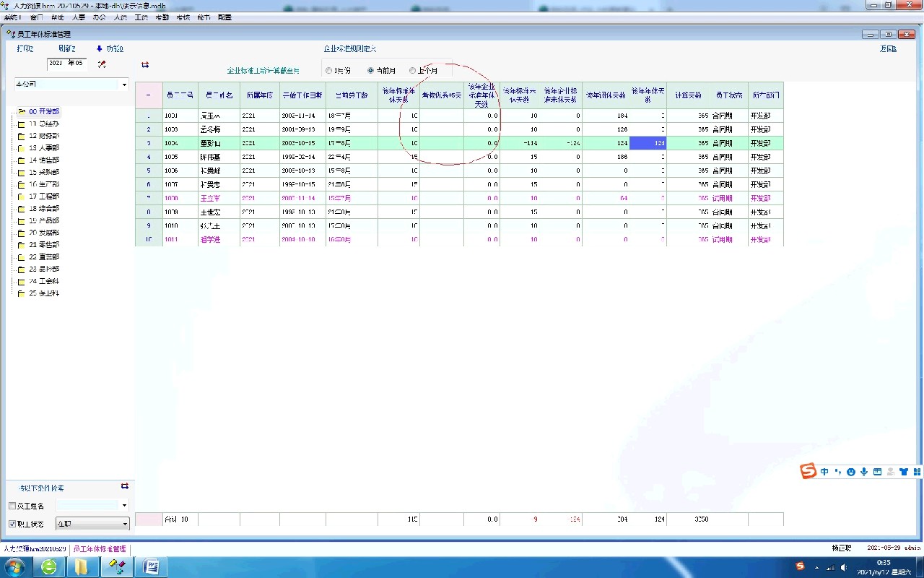Open the employee name dropdown arrow

coord(124,506)
